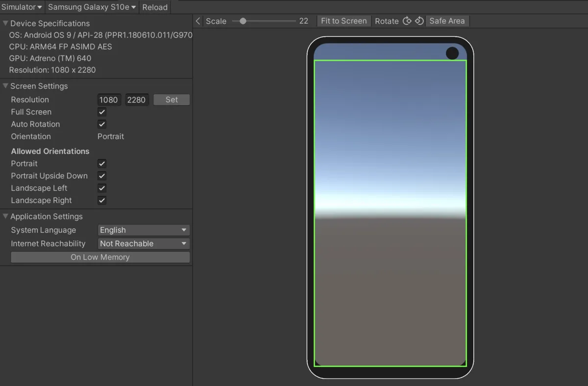588x386 pixels.
Task: Toggle the Full Screen checkbox
Action: (x=102, y=112)
